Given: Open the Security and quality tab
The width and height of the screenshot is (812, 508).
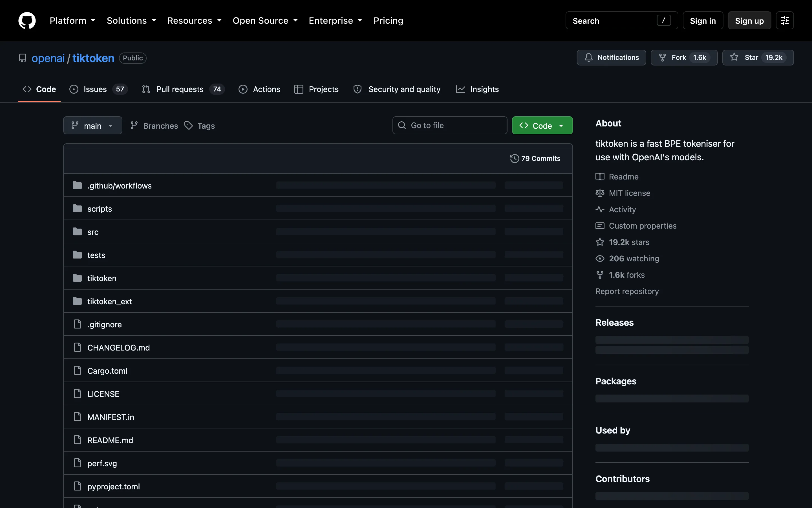Looking at the screenshot, I should (397, 89).
